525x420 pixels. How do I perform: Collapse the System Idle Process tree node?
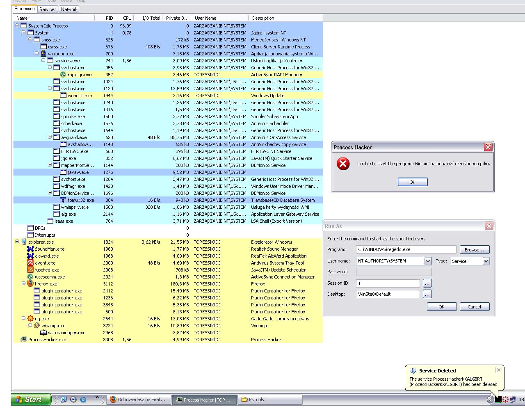pos(17,25)
